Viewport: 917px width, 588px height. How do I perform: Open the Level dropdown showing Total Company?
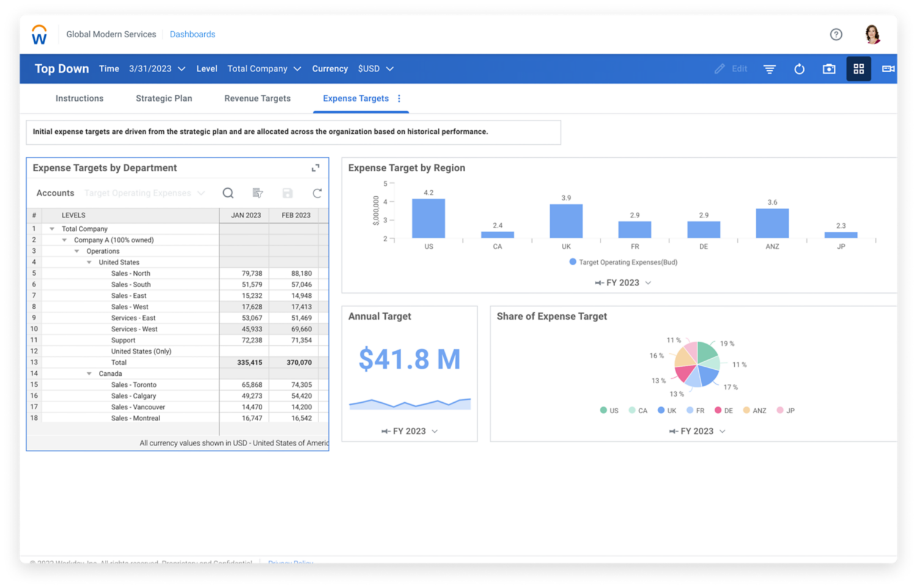[264, 68]
